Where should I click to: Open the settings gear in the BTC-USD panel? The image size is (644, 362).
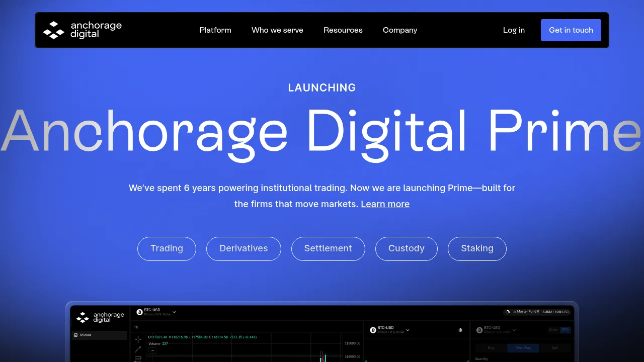coord(460,330)
